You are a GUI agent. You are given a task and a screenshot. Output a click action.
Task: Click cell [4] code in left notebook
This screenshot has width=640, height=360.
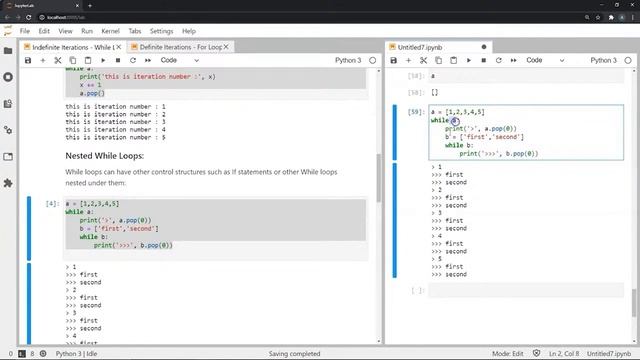(216, 228)
